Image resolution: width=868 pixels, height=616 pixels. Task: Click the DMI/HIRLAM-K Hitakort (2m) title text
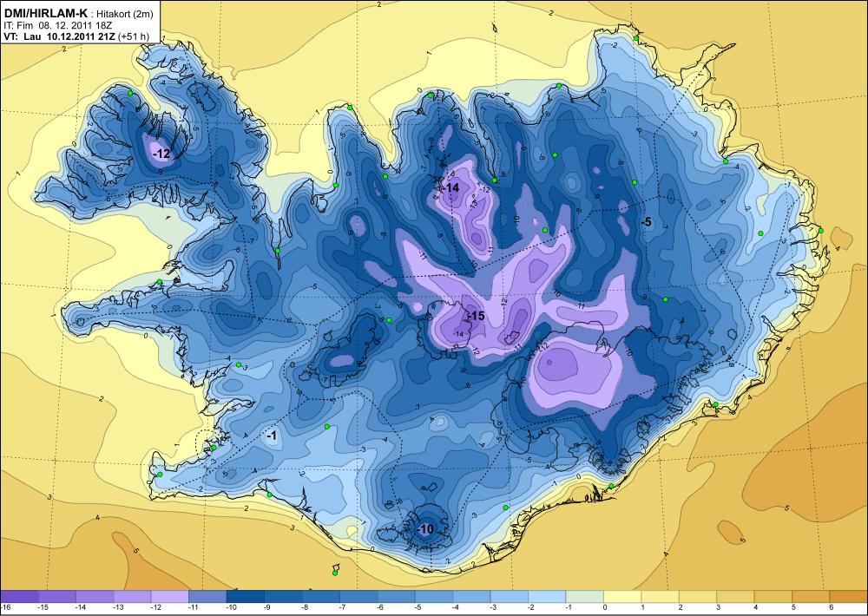(79, 14)
